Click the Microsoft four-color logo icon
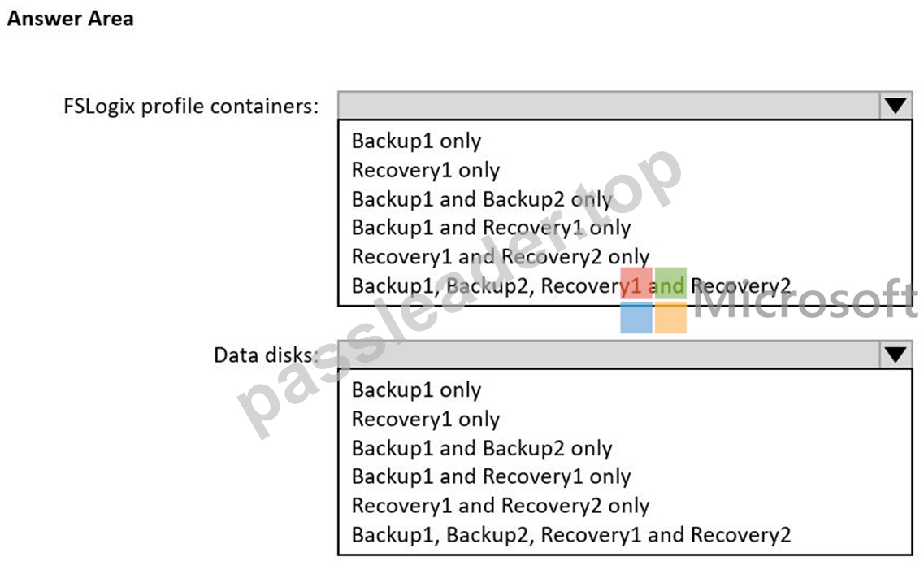 point(653,300)
